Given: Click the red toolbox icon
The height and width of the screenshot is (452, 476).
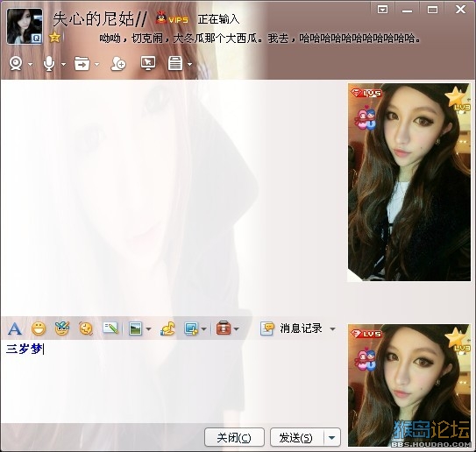Looking at the screenshot, I should 224,328.
